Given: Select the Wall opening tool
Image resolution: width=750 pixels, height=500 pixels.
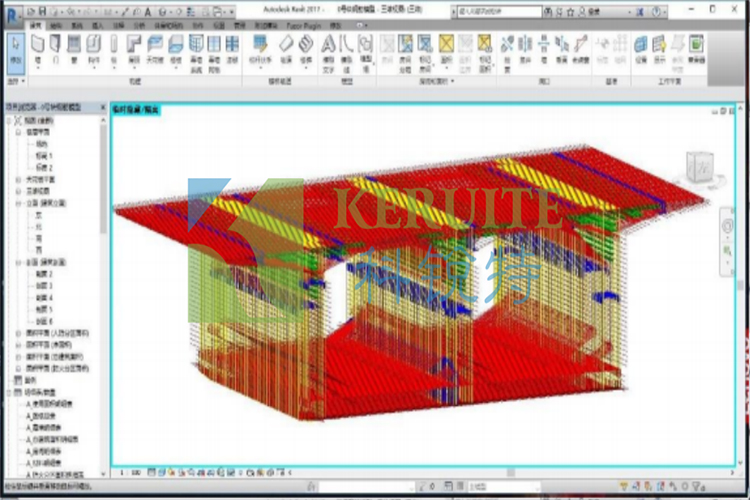Looking at the screenshot, I should pyautogui.click(x=544, y=50).
